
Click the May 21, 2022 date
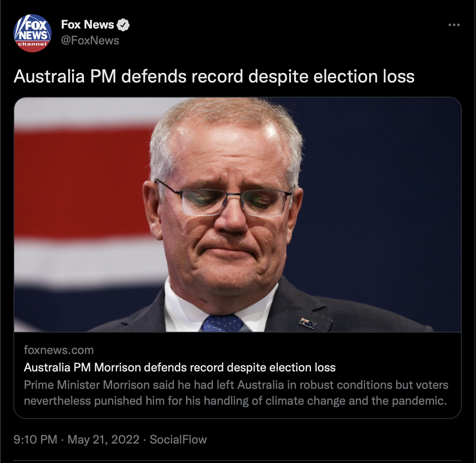coord(103,439)
